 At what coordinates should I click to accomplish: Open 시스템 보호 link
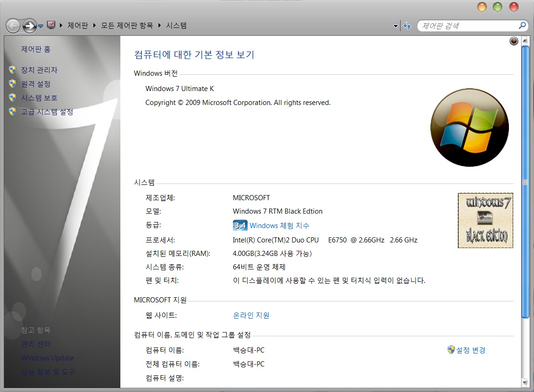[x=39, y=98]
